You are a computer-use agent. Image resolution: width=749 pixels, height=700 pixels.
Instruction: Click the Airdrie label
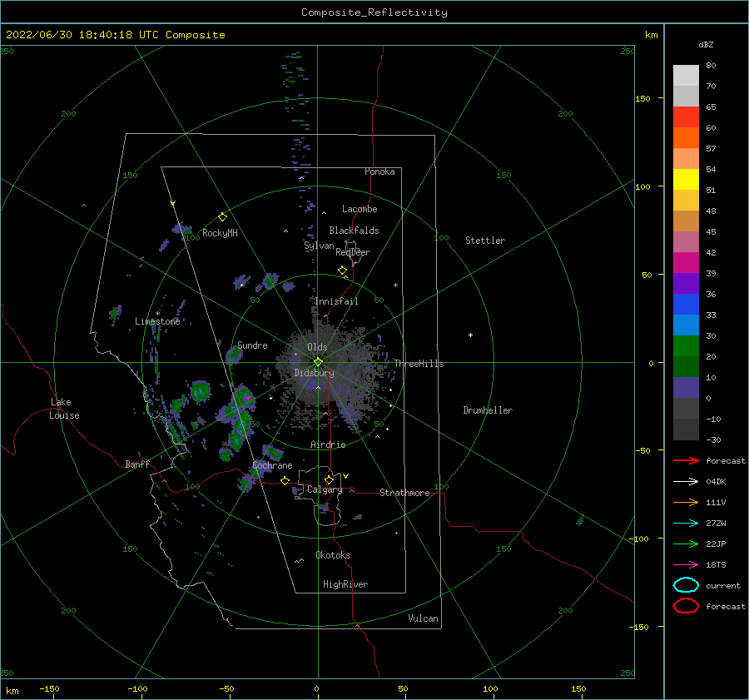[x=328, y=444]
